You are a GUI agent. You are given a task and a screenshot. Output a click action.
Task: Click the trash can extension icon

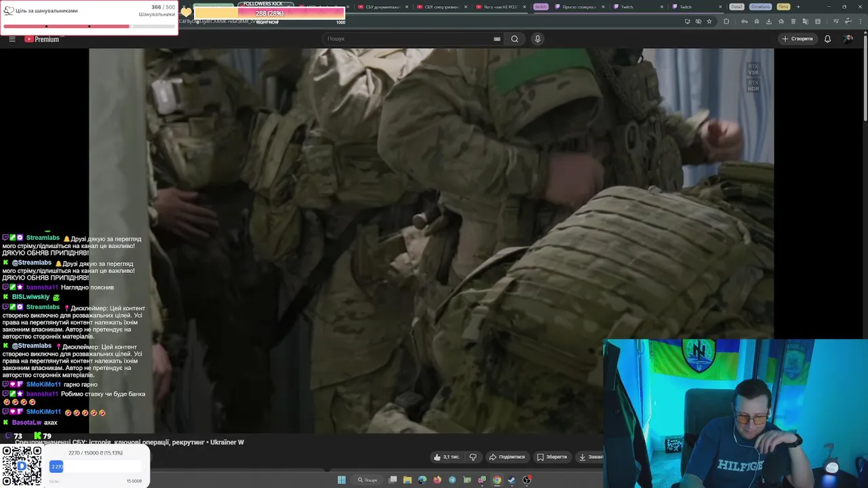click(x=793, y=21)
